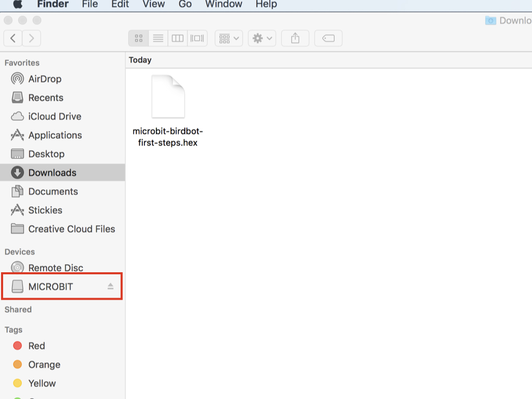Click the Applications icon in sidebar
532x399 pixels.
17,135
